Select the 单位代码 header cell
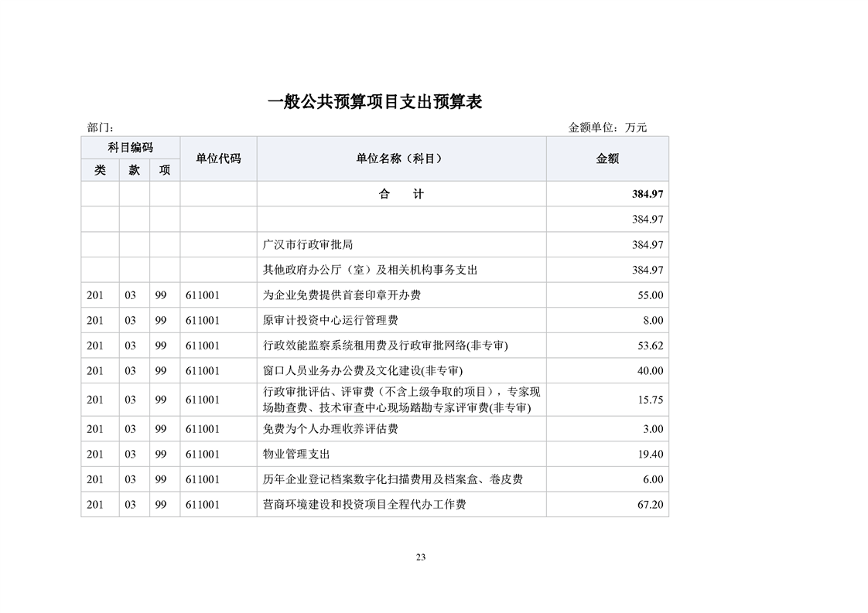The width and height of the screenshot is (868, 613). click(219, 158)
